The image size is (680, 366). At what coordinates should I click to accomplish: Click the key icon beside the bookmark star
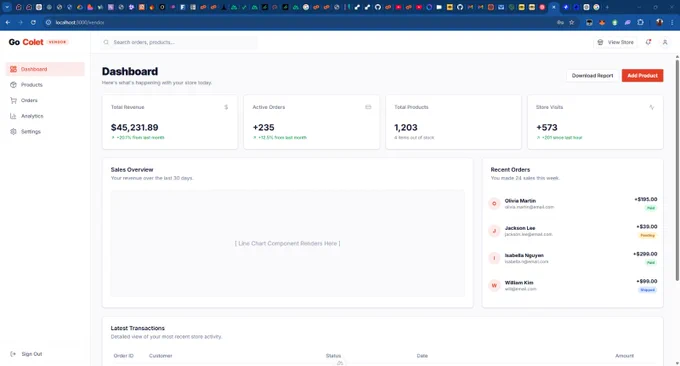pos(560,22)
